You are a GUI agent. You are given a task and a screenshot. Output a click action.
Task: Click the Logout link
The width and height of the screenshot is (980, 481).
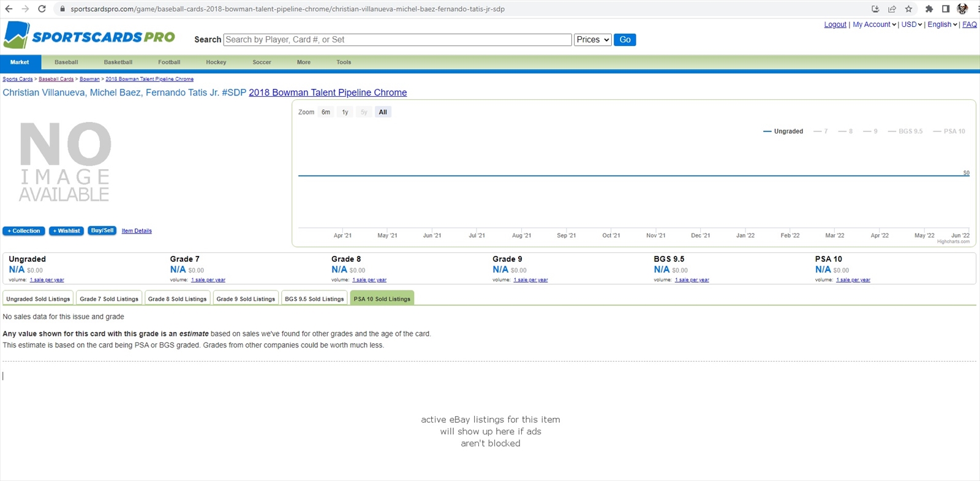[835, 25]
